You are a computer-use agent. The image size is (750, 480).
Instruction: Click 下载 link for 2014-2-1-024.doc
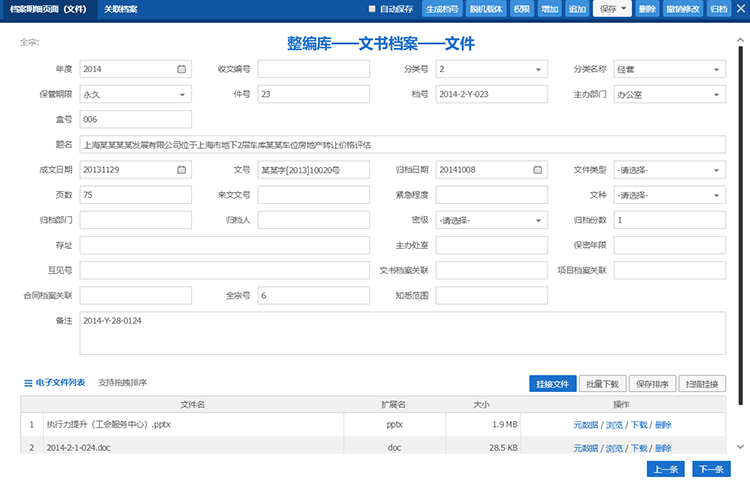click(639, 448)
